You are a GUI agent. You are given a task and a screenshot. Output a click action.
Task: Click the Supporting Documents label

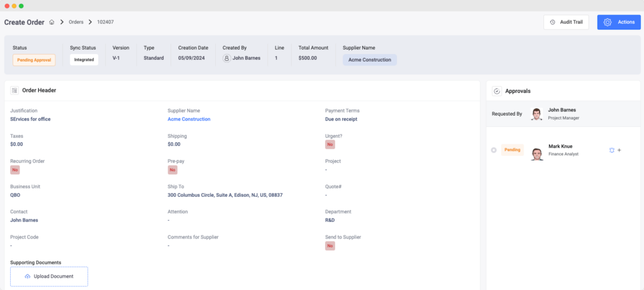pos(36,262)
